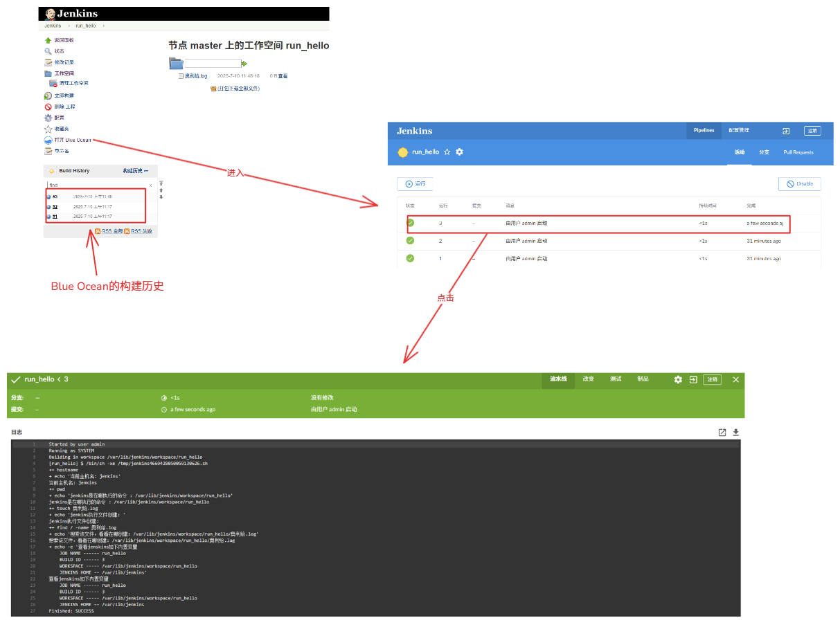Click the 立即构建 clock icon
The height and width of the screenshot is (627, 840).
48,96
